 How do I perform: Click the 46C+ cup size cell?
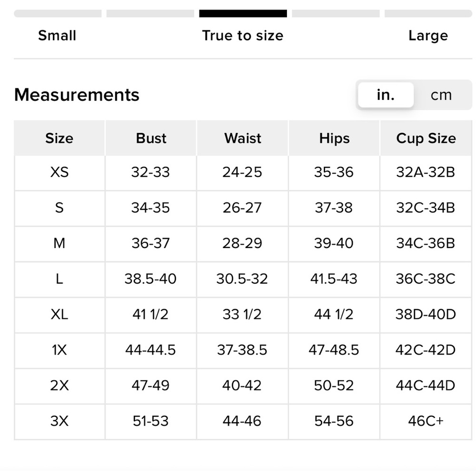point(426,421)
